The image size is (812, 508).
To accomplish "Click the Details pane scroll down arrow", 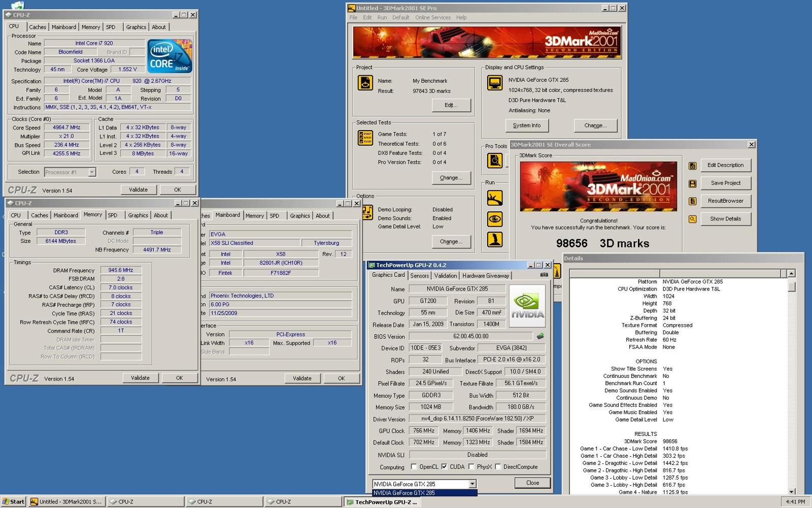I will (x=791, y=491).
